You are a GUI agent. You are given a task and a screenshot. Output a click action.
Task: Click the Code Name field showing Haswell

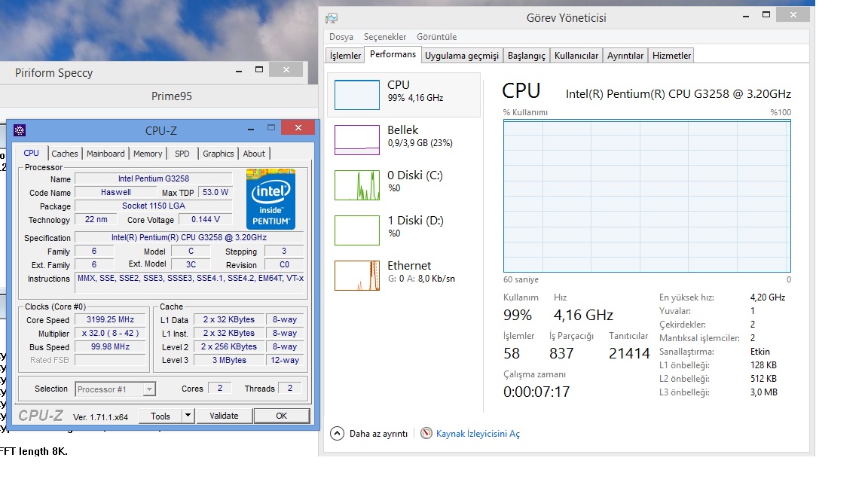point(116,192)
